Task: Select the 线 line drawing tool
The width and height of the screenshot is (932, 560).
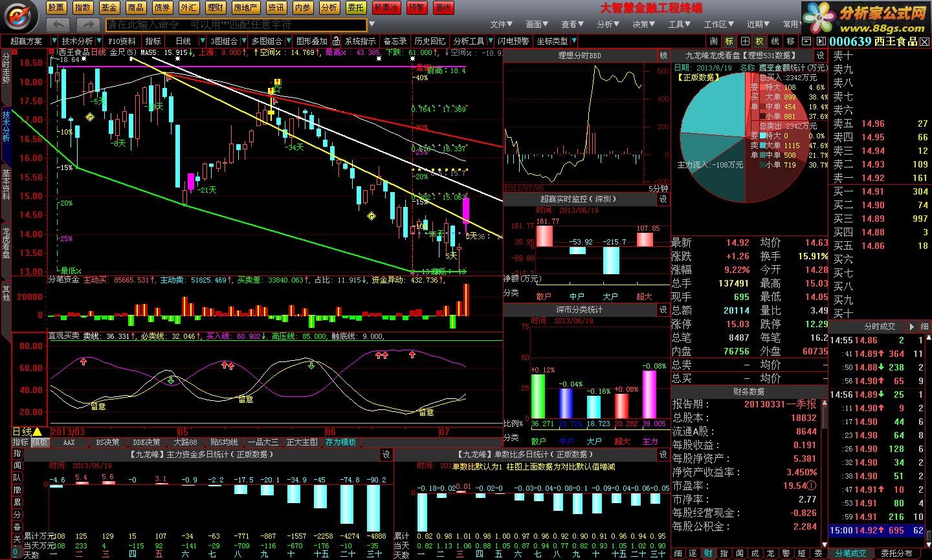Action: [x=775, y=41]
